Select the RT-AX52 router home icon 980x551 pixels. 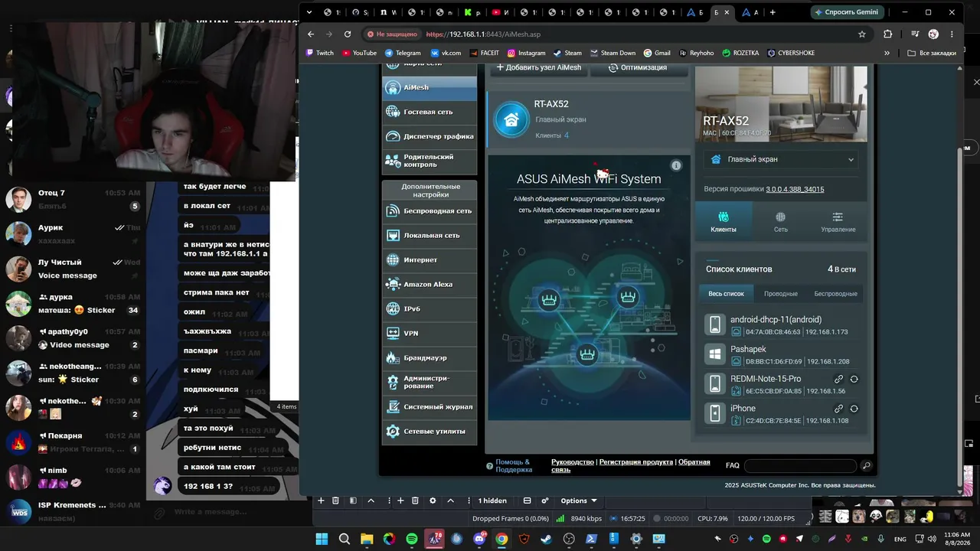(511, 119)
